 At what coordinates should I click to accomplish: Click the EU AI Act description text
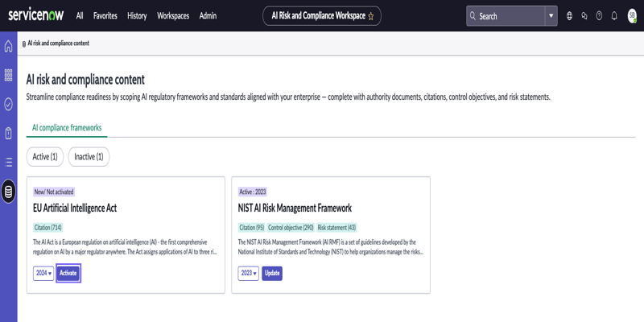point(125,247)
